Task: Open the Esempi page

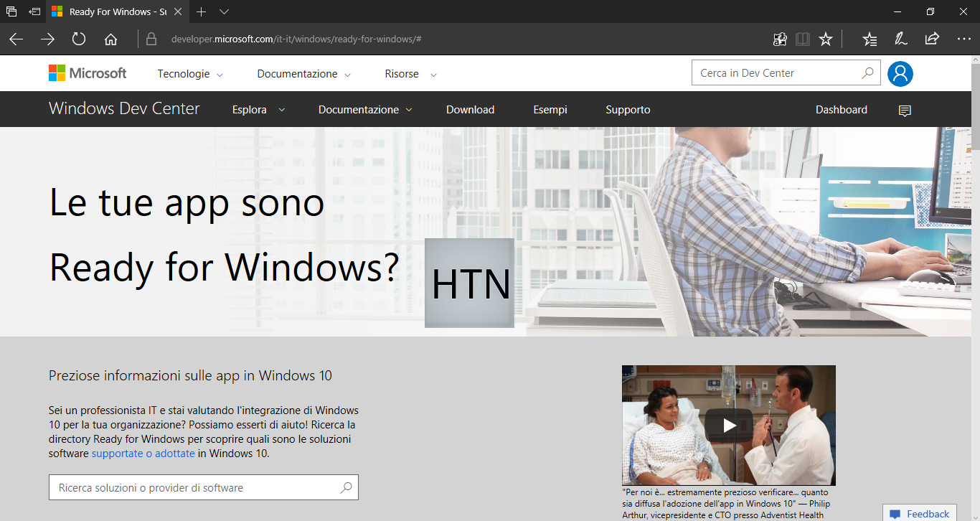Action: [550, 110]
